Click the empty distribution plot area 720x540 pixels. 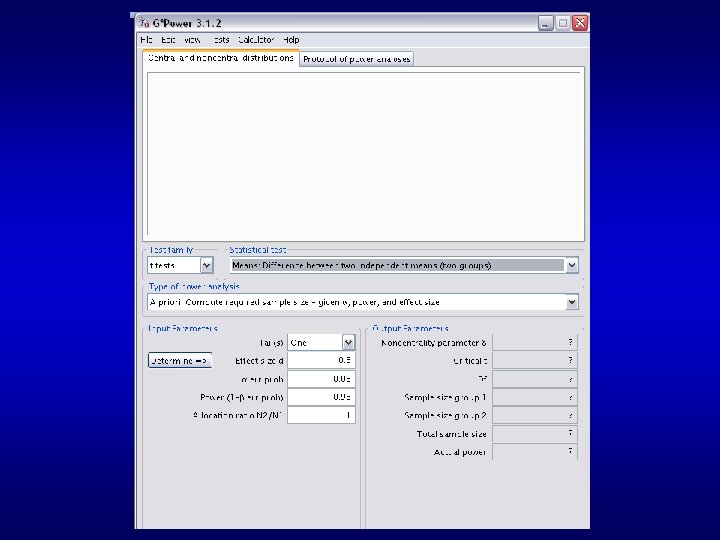pos(366,154)
